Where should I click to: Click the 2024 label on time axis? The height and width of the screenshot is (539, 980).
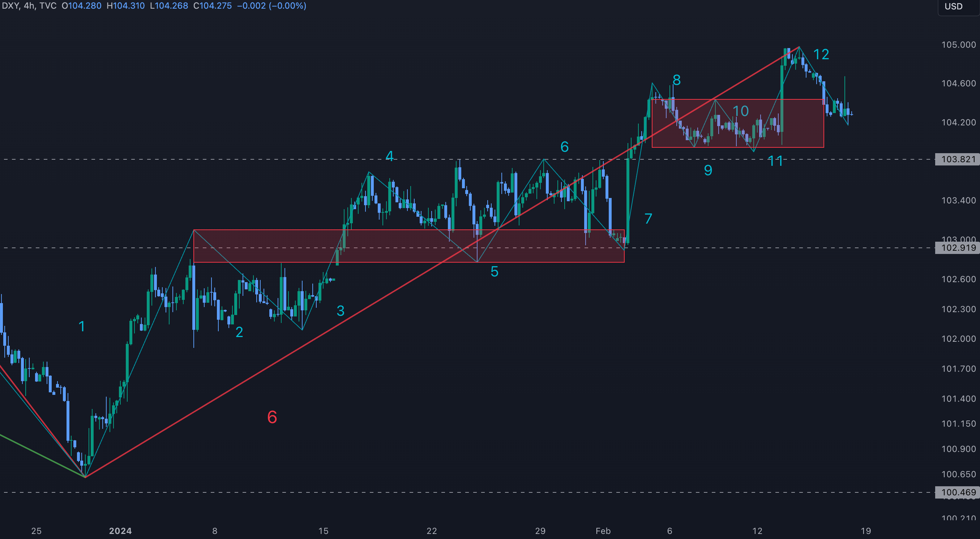pyautogui.click(x=120, y=531)
